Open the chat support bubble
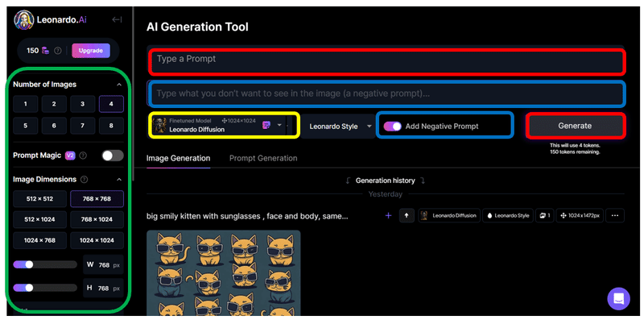644x320 pixels. (618, 298)
